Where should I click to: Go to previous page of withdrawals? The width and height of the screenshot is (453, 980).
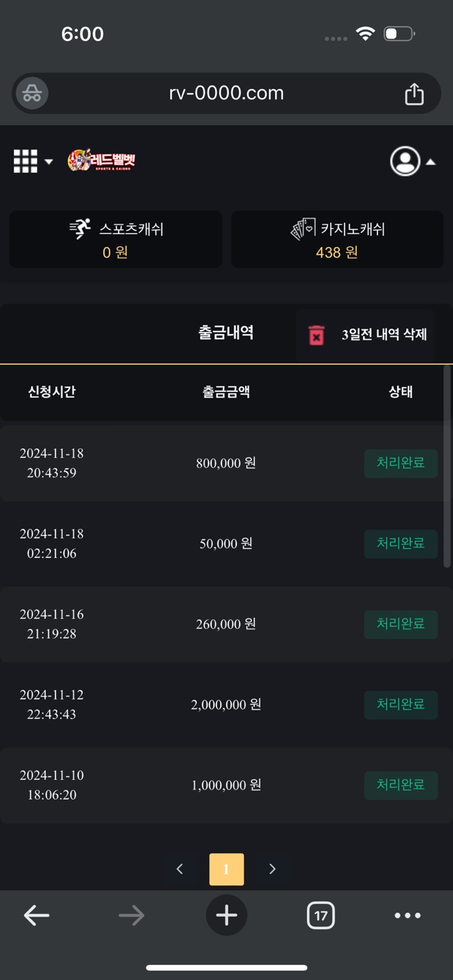point(180,869)
